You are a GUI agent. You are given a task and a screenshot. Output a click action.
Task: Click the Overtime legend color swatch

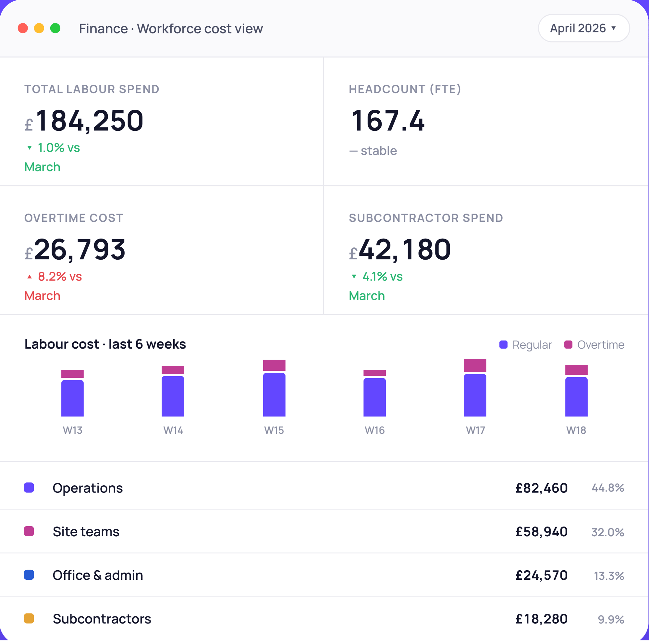point(569,345)
